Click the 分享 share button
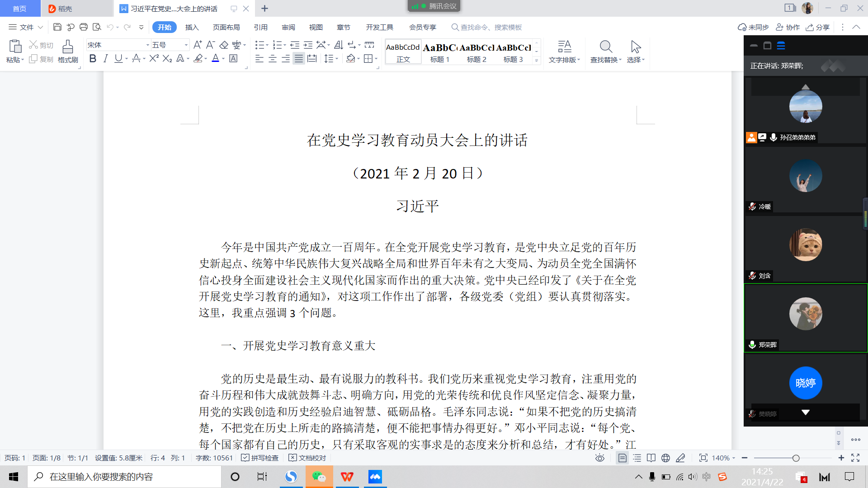 click(x=818, y=27)
